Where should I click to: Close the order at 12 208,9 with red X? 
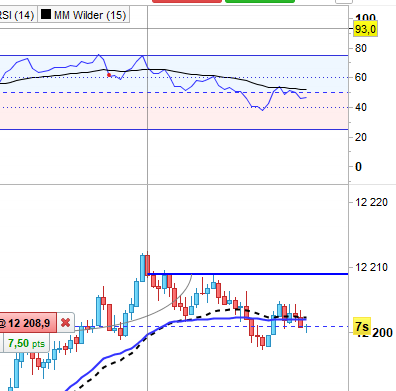[x=66, y=323]
